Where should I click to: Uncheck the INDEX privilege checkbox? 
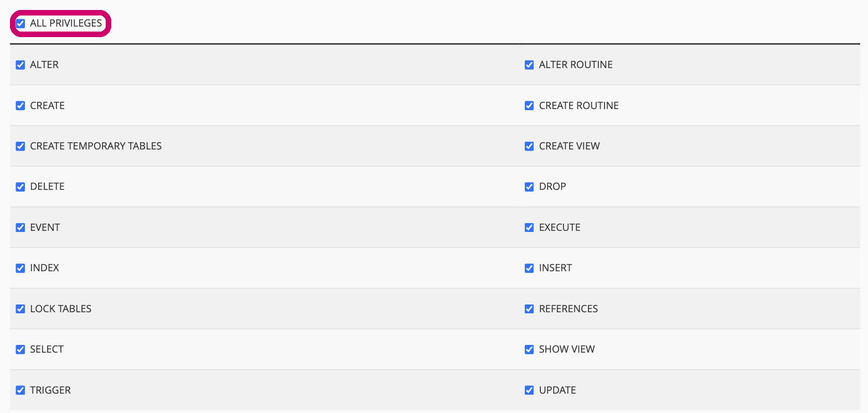[20, 268]
